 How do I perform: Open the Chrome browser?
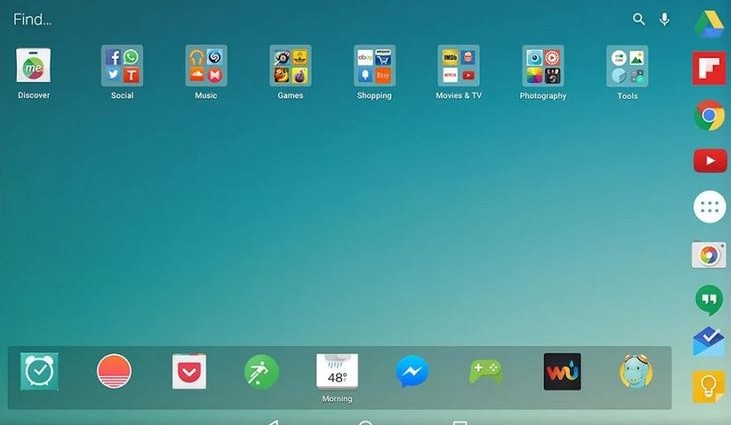pos(709,116)
